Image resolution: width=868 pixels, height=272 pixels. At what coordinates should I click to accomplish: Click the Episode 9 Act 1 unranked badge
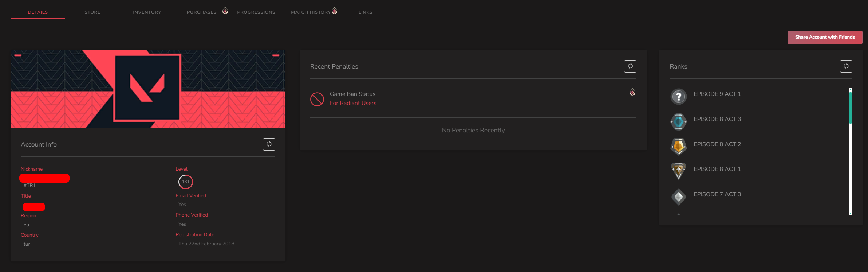[679, 97]
